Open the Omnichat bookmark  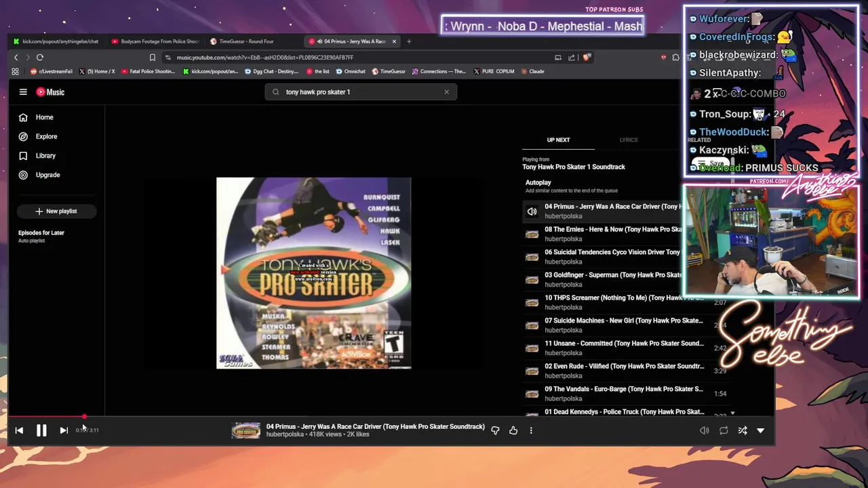point(351,71)
